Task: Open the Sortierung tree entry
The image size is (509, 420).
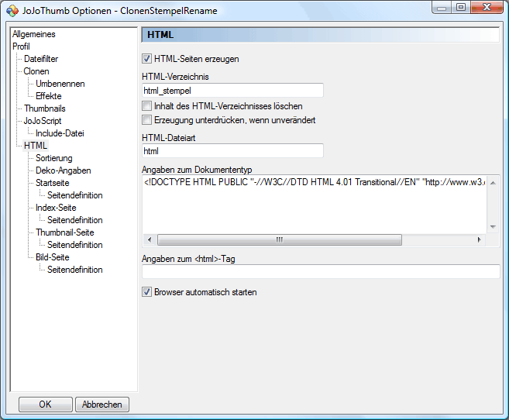Action: tap(54, 158)
